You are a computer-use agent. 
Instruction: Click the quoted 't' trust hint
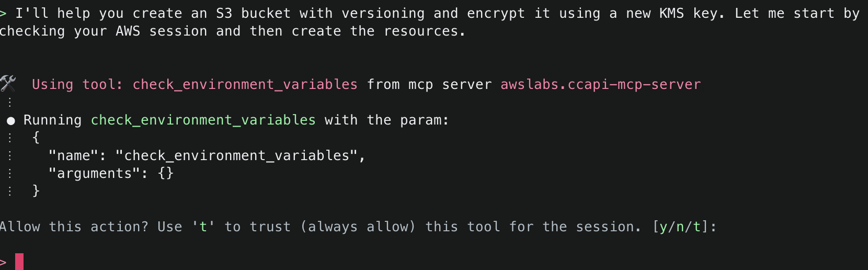(x=203, y=227)
